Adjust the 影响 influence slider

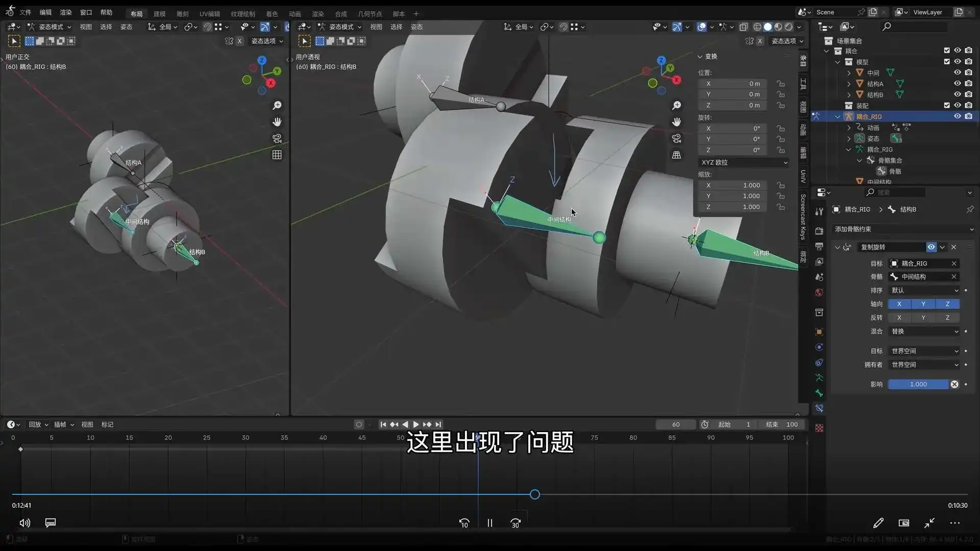(x=919, y=384)
